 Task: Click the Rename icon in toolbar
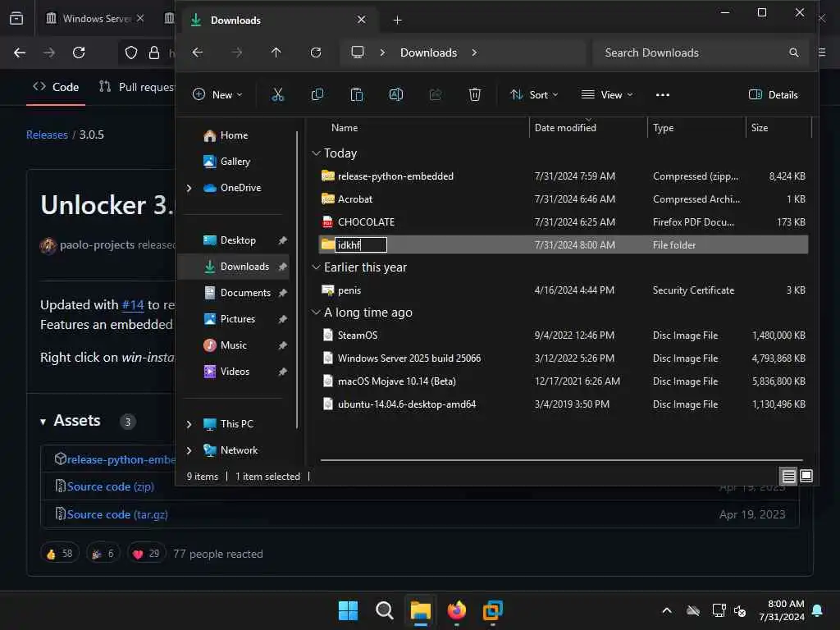(x=396, y=95)
